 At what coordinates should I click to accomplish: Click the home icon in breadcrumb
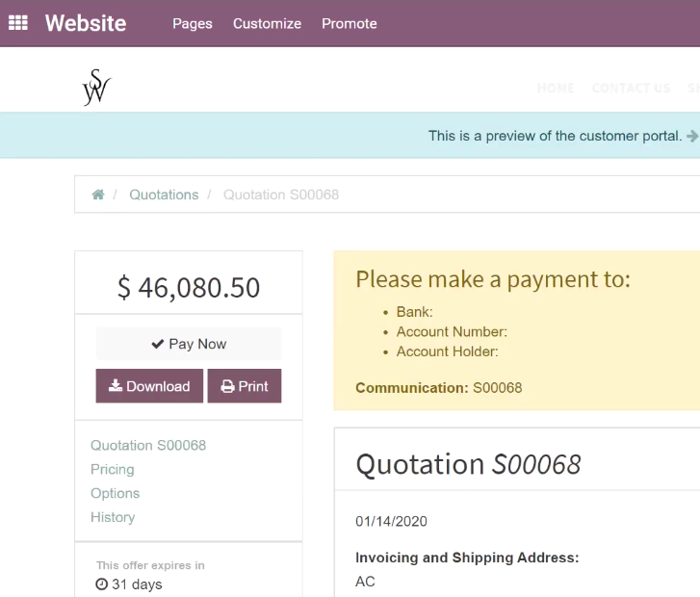tap(98, 195)
